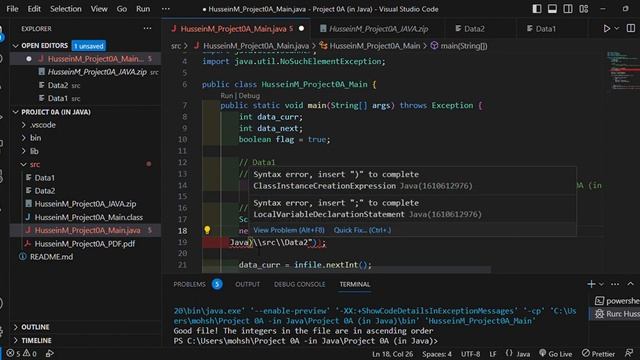
Task: Close unsaved Main.java tab via dot
Action: 302,29
